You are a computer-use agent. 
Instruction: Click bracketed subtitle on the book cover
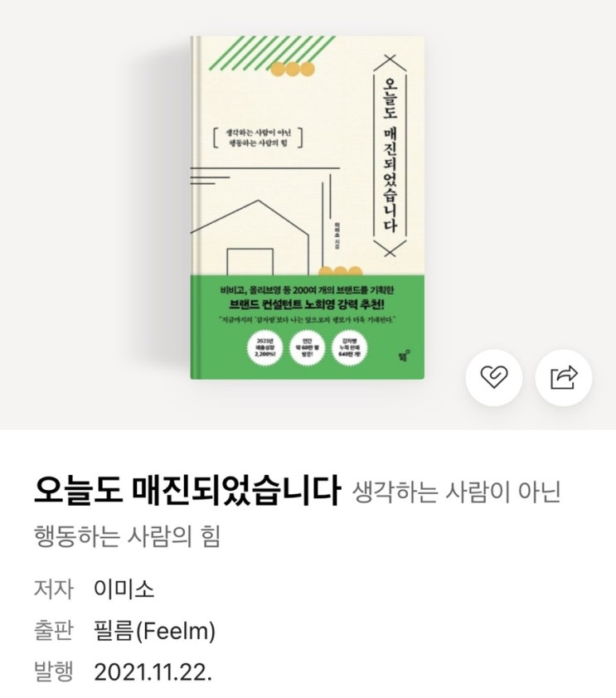(258, 138)
